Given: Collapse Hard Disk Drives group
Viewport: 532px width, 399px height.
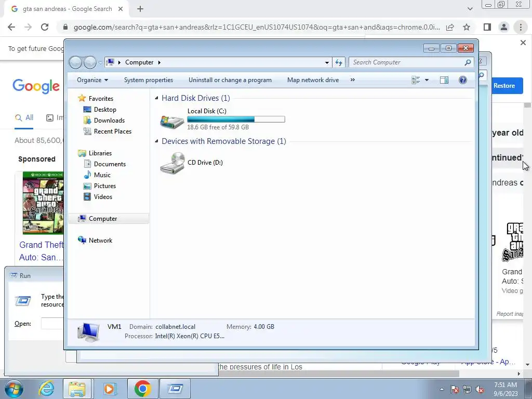Looking at the screenshot, I should (156, 98).
